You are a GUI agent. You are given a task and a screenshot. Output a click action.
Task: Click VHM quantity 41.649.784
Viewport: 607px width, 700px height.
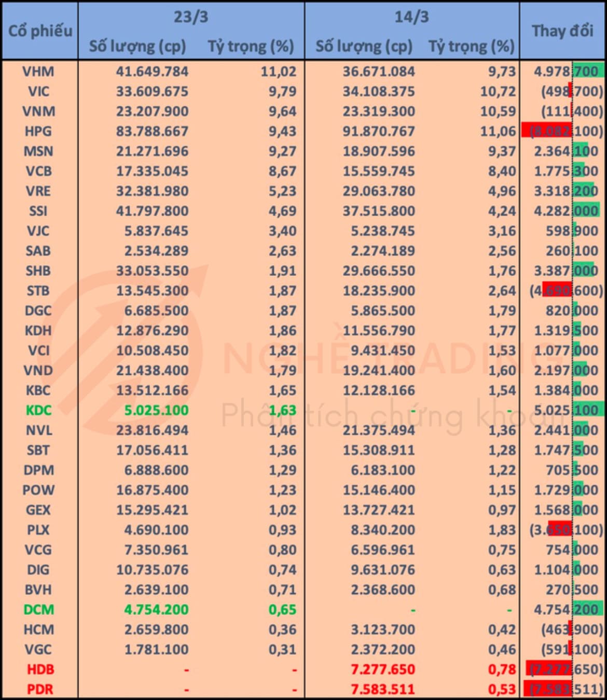(152, 72)
